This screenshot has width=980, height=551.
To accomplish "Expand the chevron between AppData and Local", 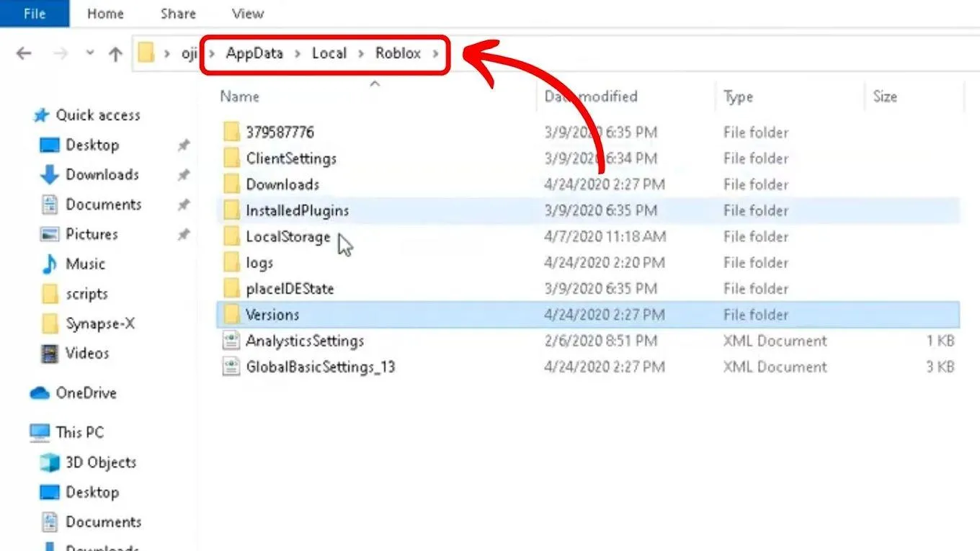I will [x=298, y=54].
